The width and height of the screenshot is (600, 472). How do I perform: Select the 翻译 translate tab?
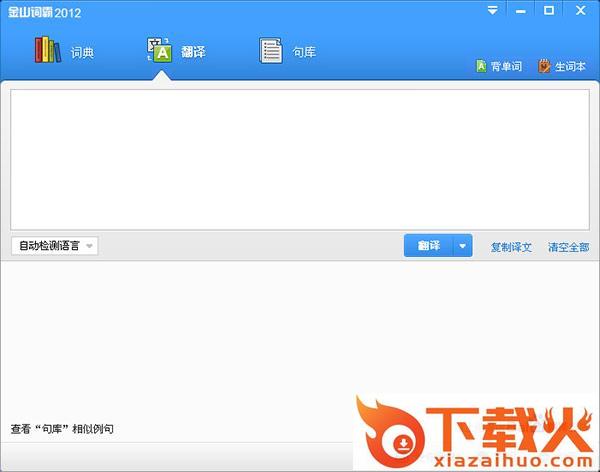click(177, 51)
